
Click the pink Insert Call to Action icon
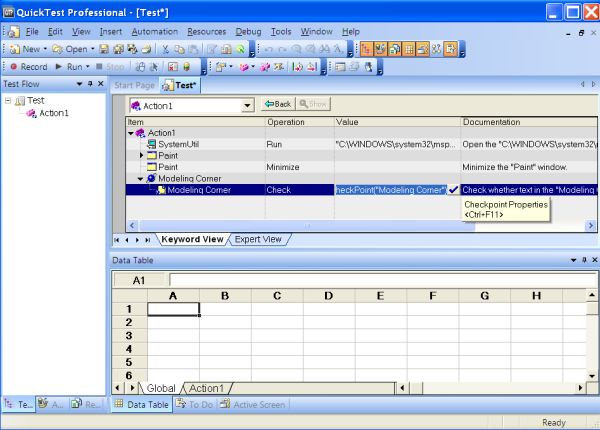point(244,67)
